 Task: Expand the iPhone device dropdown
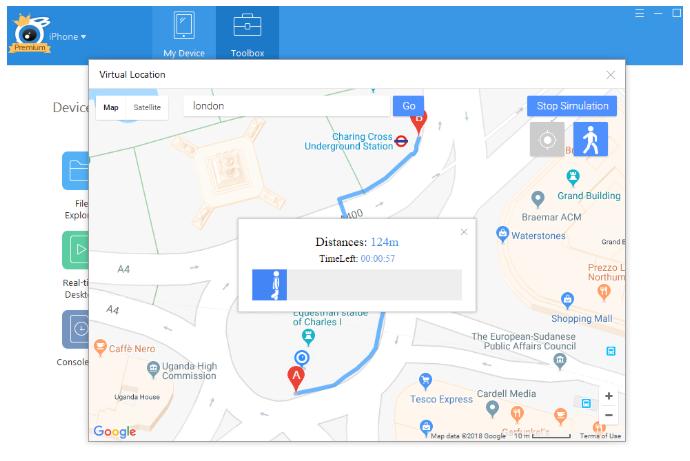coord(67,37)
